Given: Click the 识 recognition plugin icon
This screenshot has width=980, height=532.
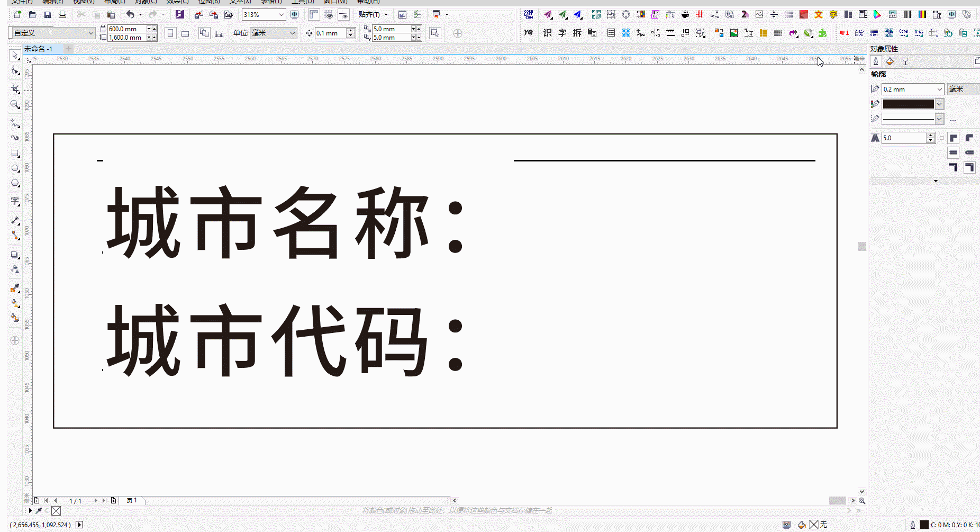Looking at the screenshot, I should (547, 33).
